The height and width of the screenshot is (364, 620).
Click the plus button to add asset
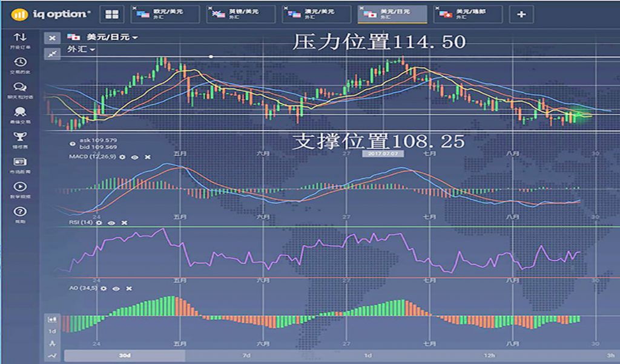tap(521, 14)
